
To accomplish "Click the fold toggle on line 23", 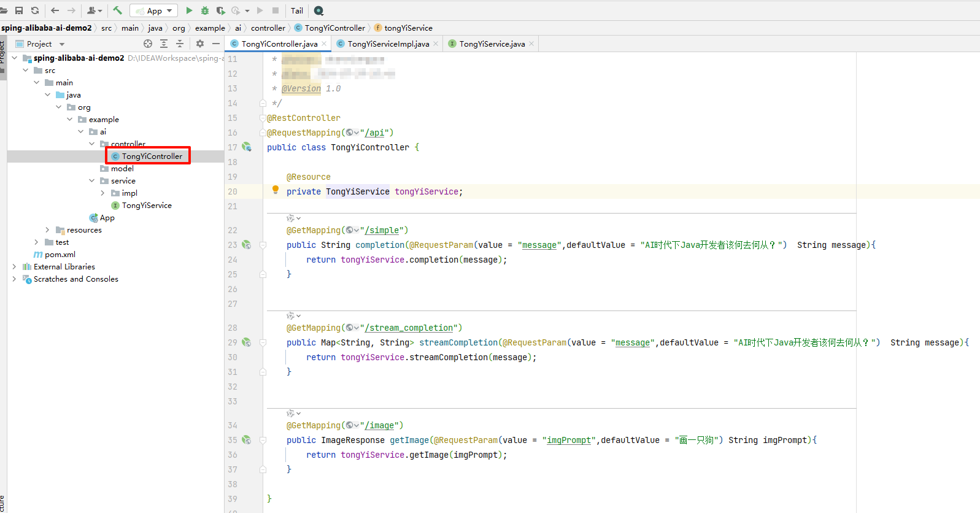I will click(x=263, y=245).
